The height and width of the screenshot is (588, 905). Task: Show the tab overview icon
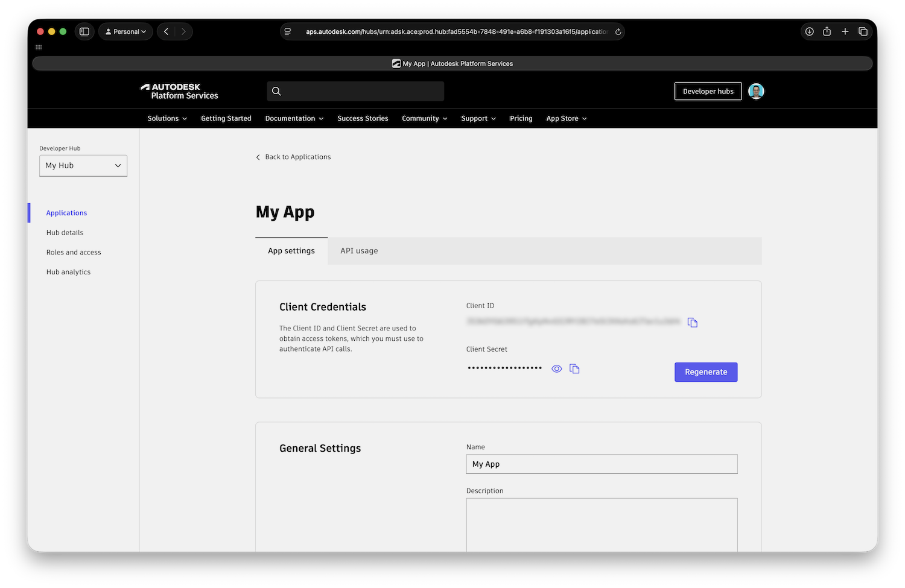click(x=863, y=31)
